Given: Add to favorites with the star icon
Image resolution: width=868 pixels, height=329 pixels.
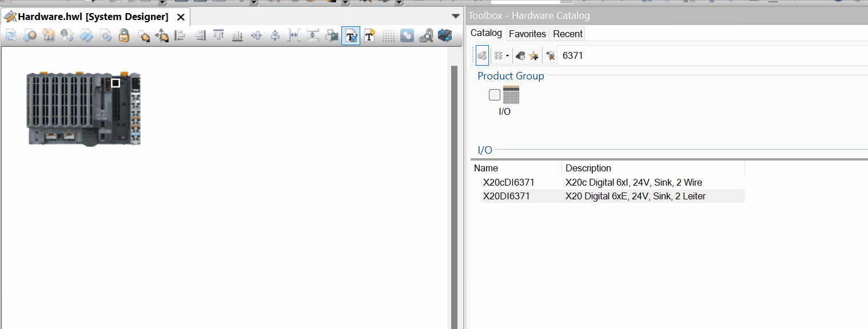Looking at the screenshot, I should pos(533,55).
